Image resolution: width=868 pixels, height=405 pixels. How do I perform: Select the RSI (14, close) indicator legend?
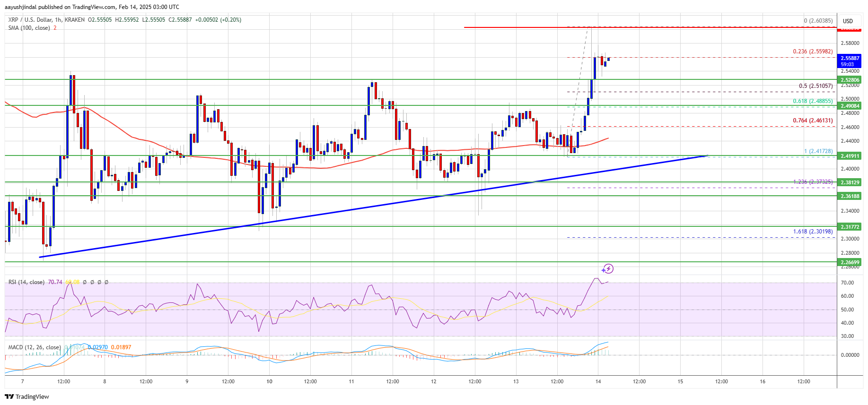click(x=26, y=282)
